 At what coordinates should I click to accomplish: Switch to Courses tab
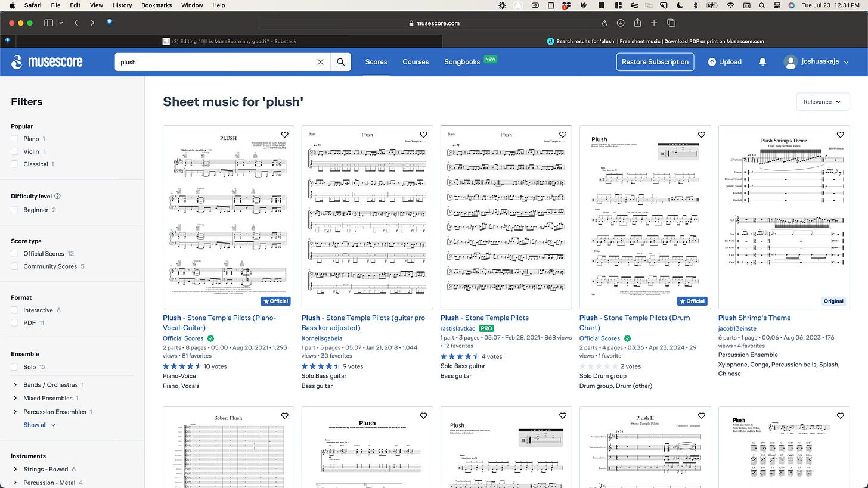[x=416, y=62]
